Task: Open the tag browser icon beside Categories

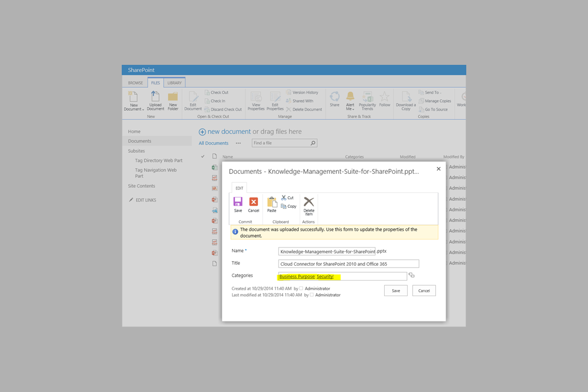Action: tap(411, 275)
